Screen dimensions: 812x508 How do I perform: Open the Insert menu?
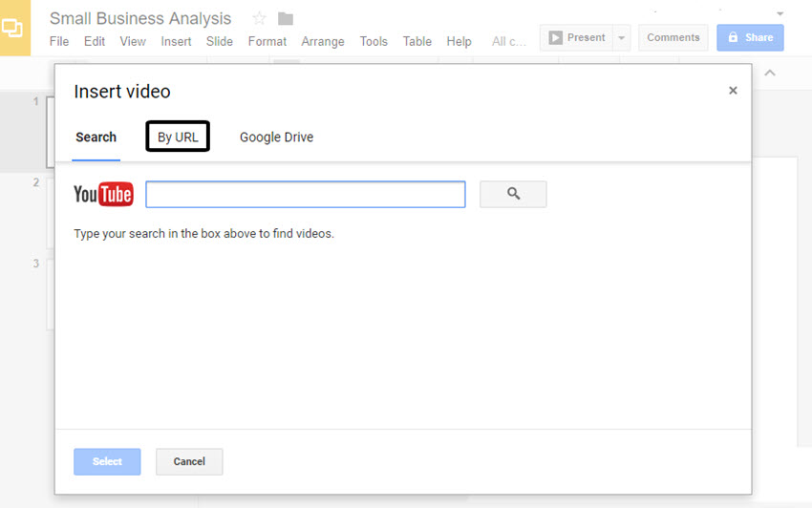click(x=176, y=41)
